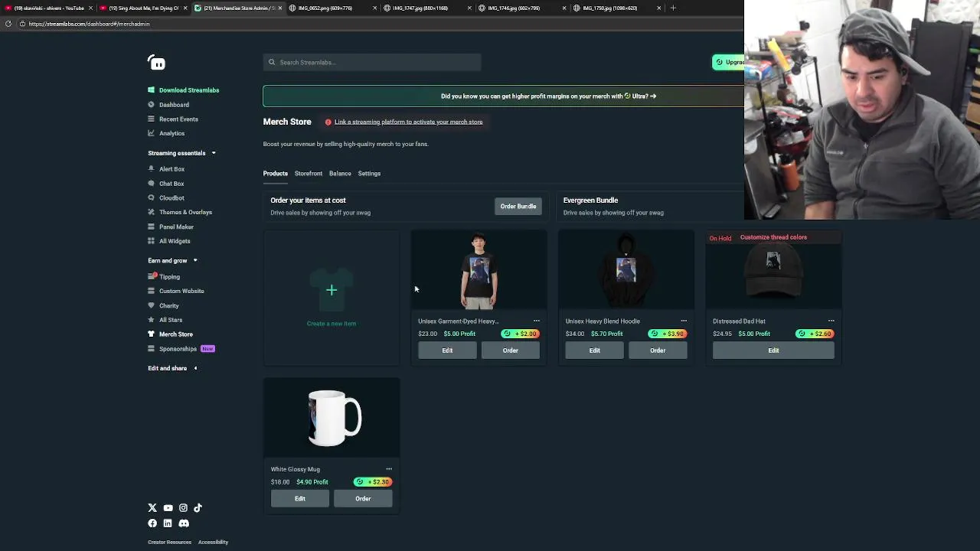
Task: Open the Discord social icon
Action: (x=183, y=523)
